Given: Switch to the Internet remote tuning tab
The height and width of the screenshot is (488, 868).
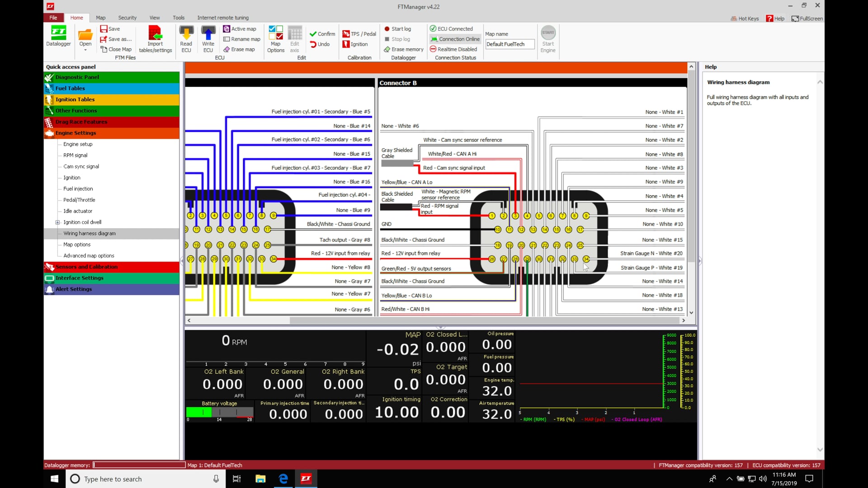Looking at the screenshot, I should (x=223, y=18).
